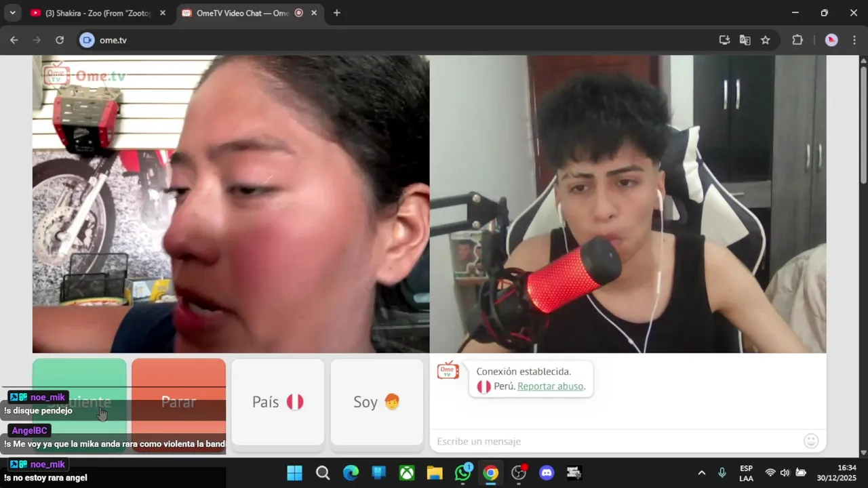
Task: Open the camera site-info icon beside ome.tv
Action: (87, 40)
